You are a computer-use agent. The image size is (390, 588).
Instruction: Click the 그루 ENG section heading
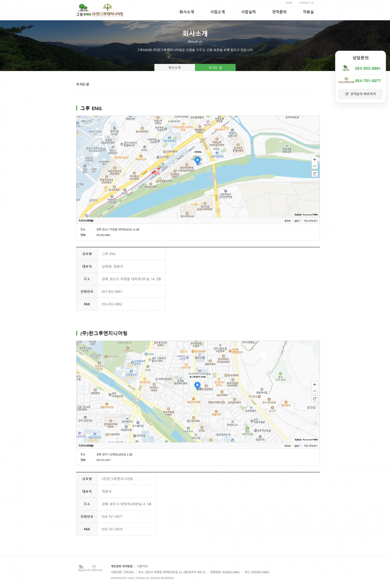coord(91,108)
